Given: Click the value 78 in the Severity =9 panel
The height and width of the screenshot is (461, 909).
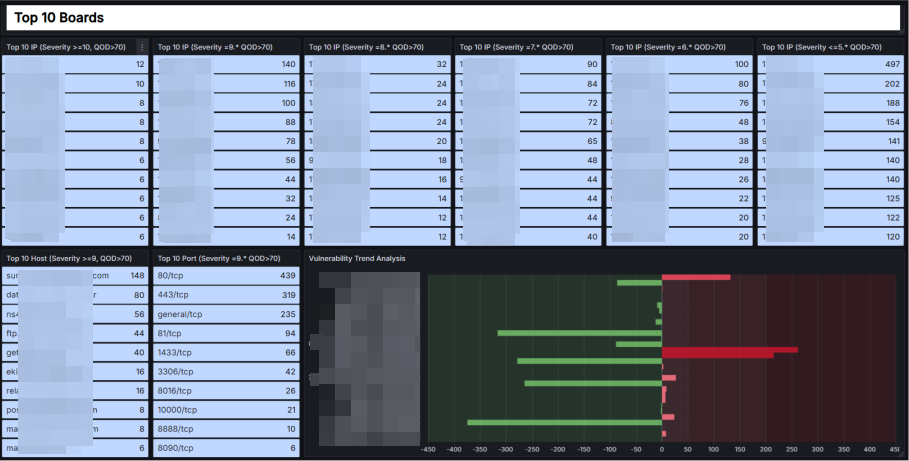Looking at the screenshot, I should [290, 141].
